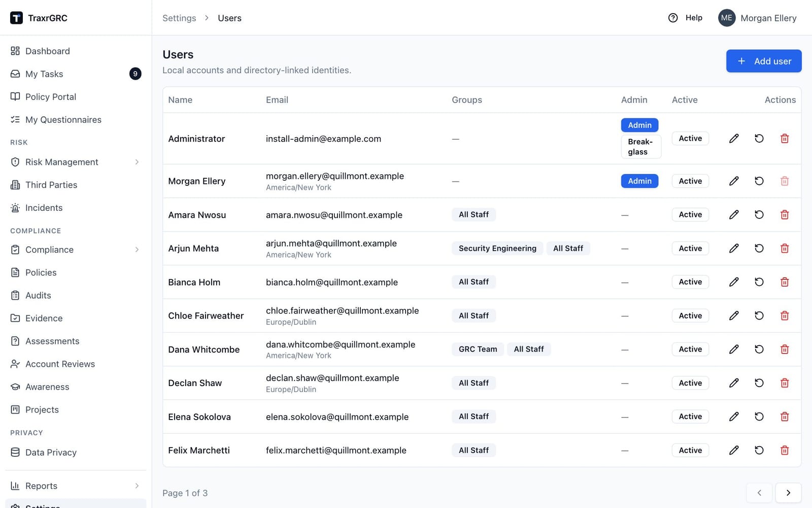Reset icon in Declan Shaw row
Viewport: 812px width, 508px height.
759,383
